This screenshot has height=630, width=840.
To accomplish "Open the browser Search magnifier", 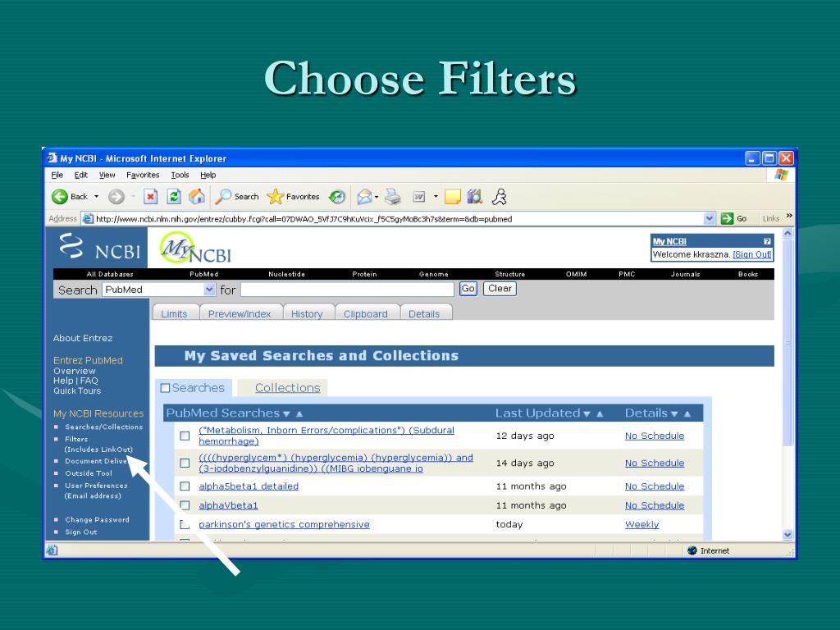I will (222, 197).
